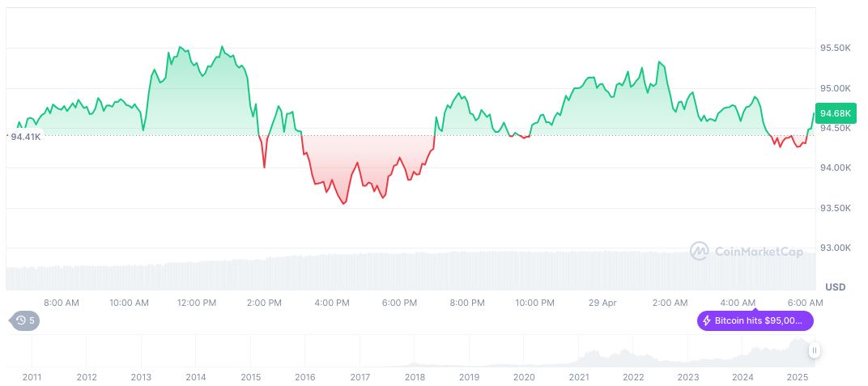The height and width of the screenshot is (386, 868).
Task: Grab the range slider handle at 2025
Action: 814,350
